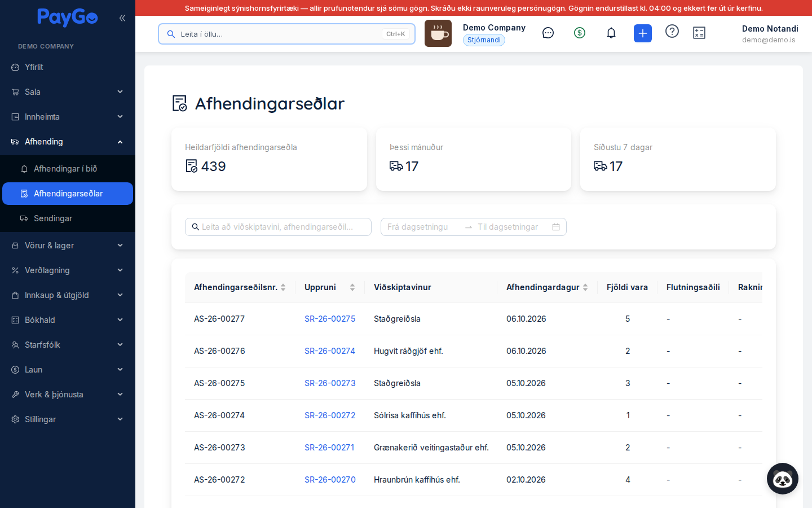
Task: Set the Frá dagsetningu start date
Action: coord(423,227)
